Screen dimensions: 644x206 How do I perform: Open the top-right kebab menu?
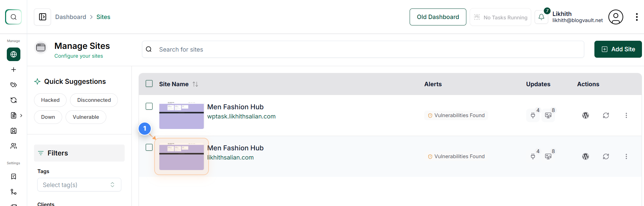[x=637, y=17]
